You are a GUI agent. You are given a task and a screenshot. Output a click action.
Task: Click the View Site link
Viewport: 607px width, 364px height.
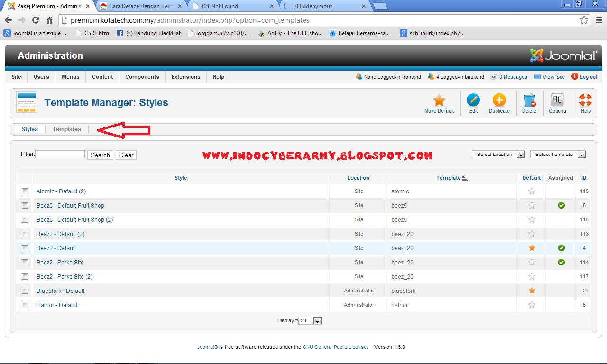point(550,77)
